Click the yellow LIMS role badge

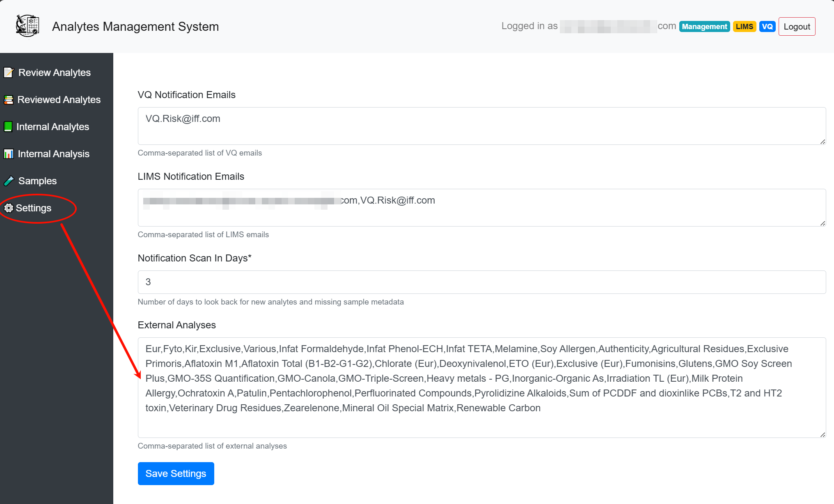744,27
